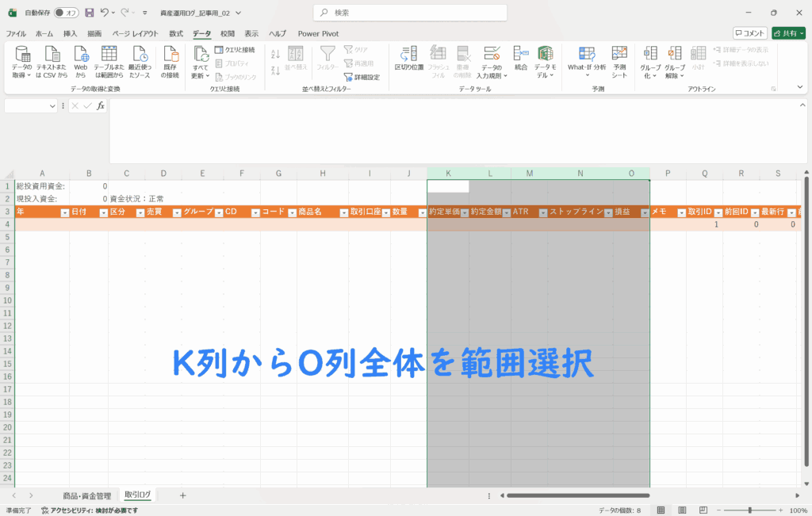This screenshot has width=812, height=516.
Task: Click the コメント comments button
Action: coord(749,33)
